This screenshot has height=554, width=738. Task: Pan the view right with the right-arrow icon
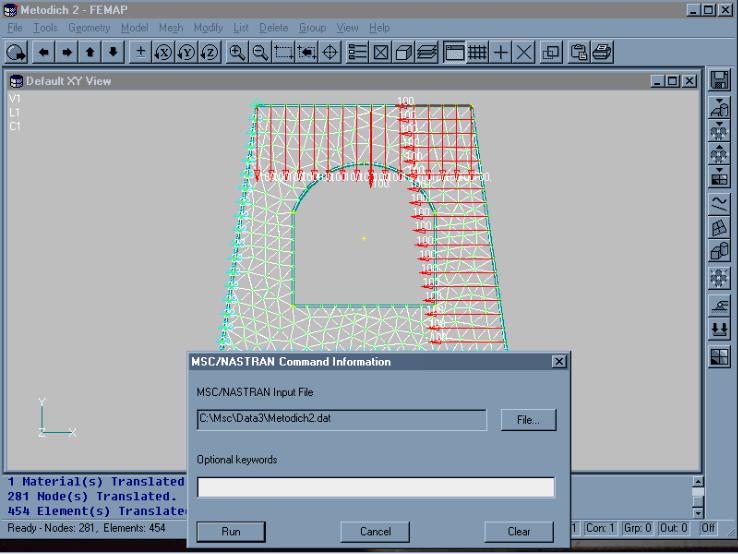coord(67,52)
